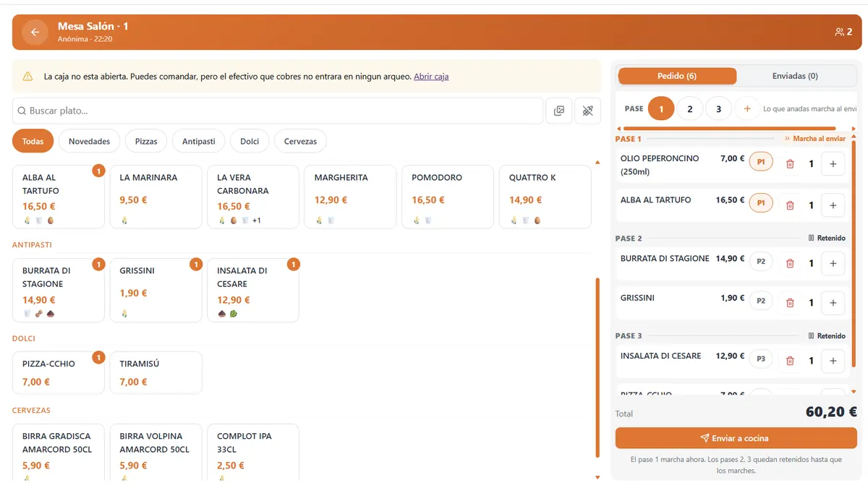The image size is (868, 488).
Task: Add COMPLOT IPA 33CL card
Action: (253, 453)
